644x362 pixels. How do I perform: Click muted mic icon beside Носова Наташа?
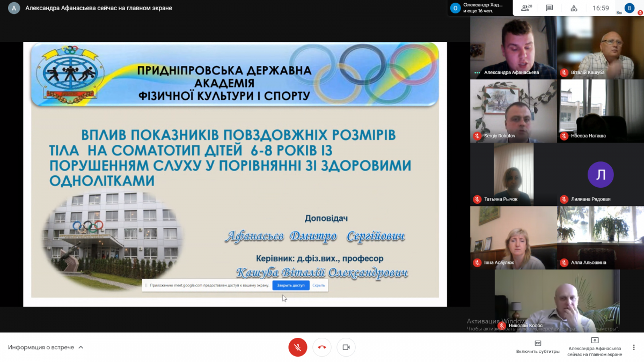pos(564,136)
